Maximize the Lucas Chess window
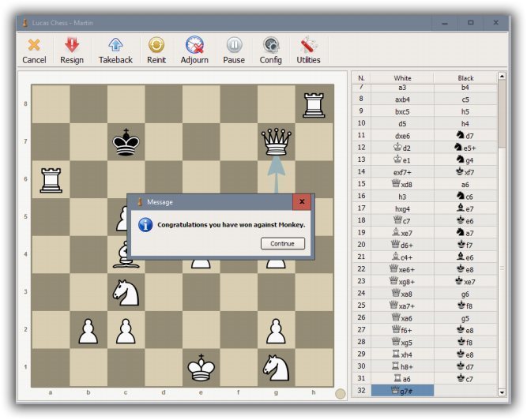 tap(471, 23)
